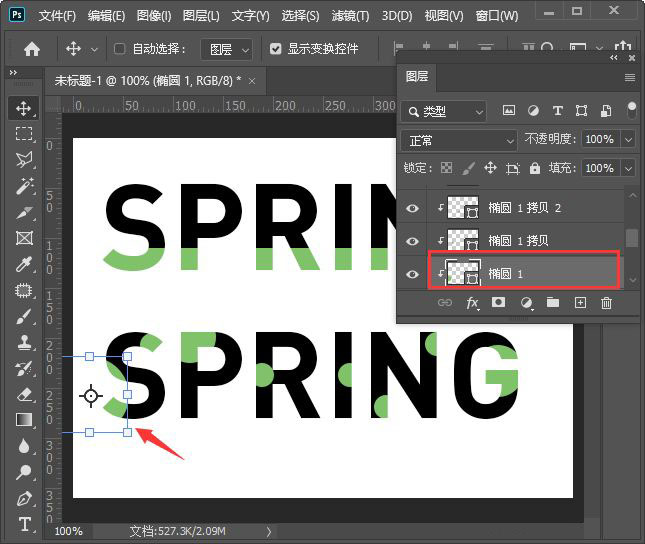The image size is (645, 544).
Task: Select the Spot Healing patch tool
Action: pos(23,291)
